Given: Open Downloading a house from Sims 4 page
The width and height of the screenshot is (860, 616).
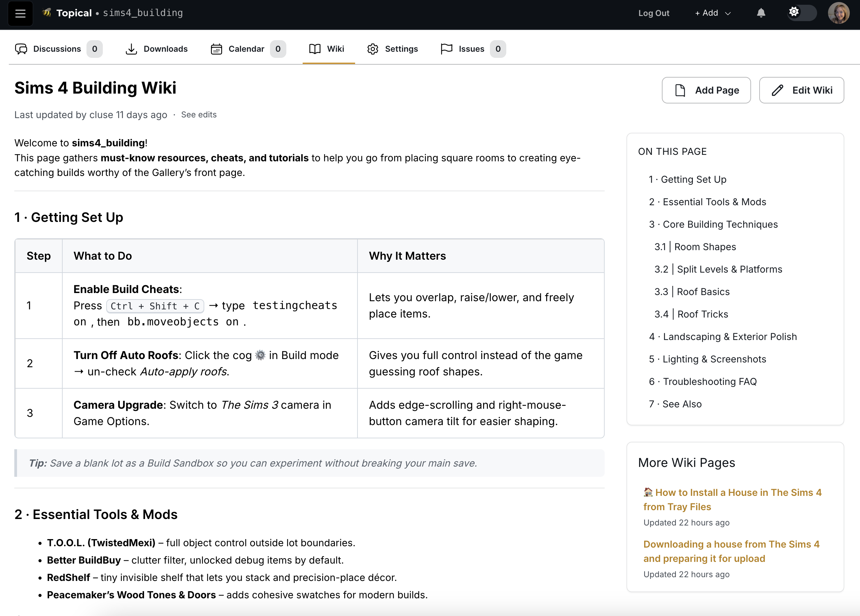Looking at the screenshot, I should tap(731, 551).
